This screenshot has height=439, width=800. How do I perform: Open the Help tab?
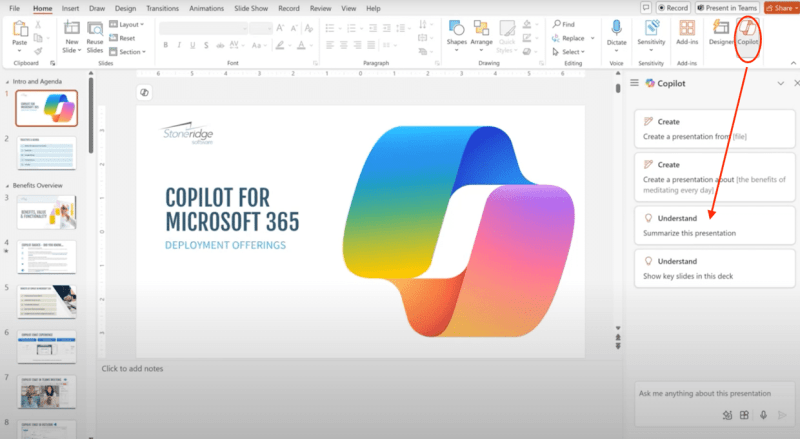coord(373,8)
